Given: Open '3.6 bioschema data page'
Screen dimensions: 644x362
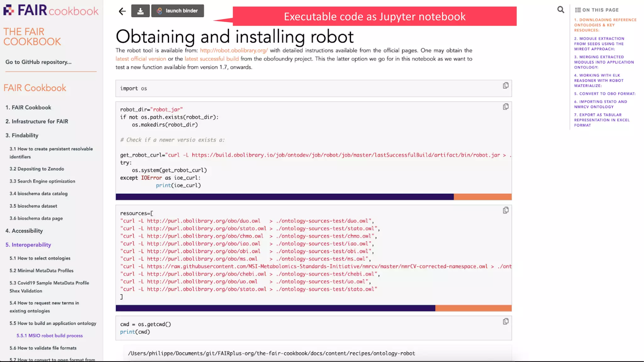Looking at the screenshot, I should tap(36, 218).
